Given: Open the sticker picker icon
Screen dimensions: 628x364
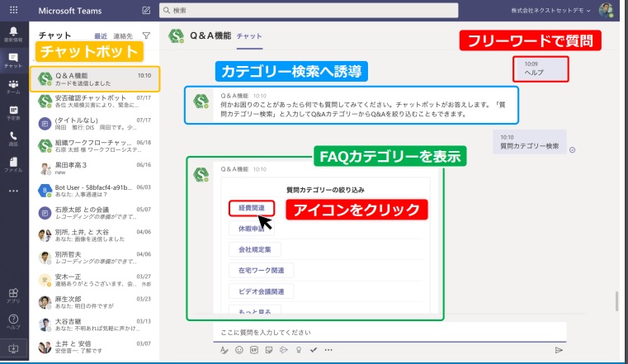Looking at the screenshot, I should point(269,350).
